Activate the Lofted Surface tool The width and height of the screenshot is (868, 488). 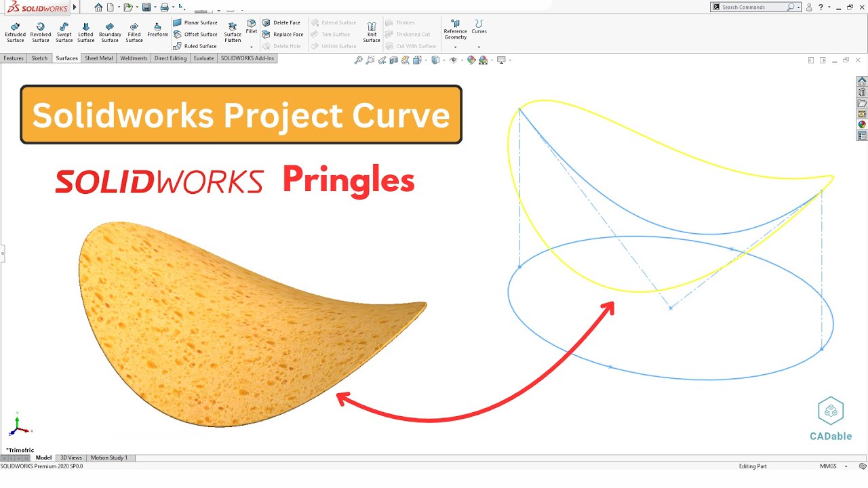coord(86,32)
